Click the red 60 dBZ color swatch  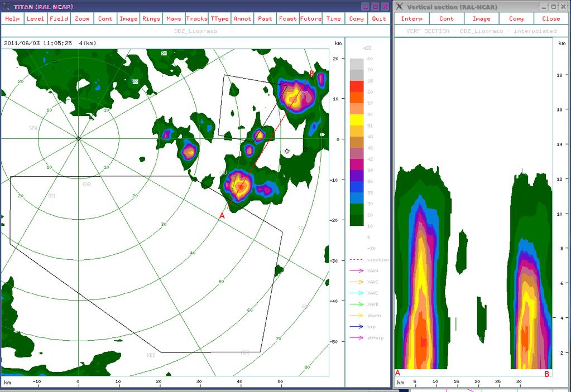pos(357,86)
